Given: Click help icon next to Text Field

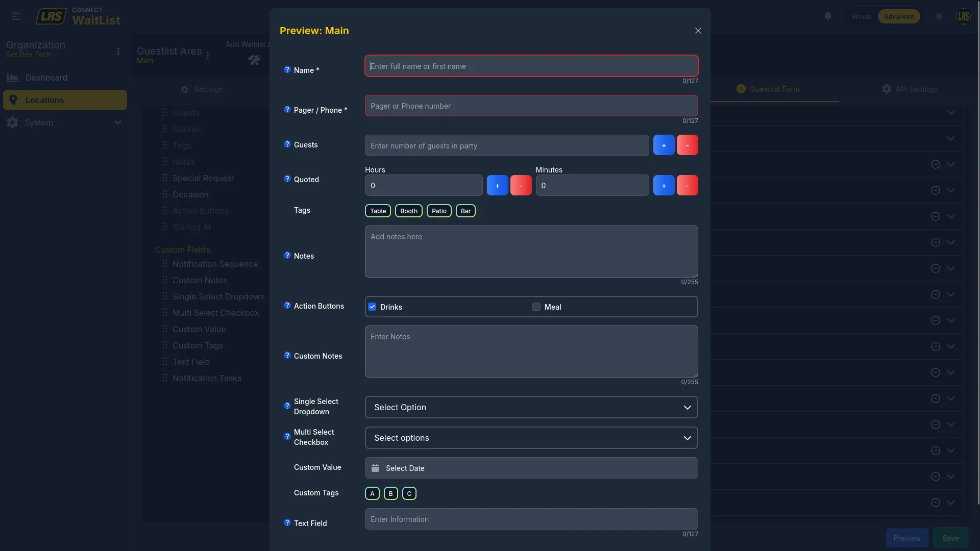Looking at the screenshot, I should pyautogui.click(x=287, y=523).
